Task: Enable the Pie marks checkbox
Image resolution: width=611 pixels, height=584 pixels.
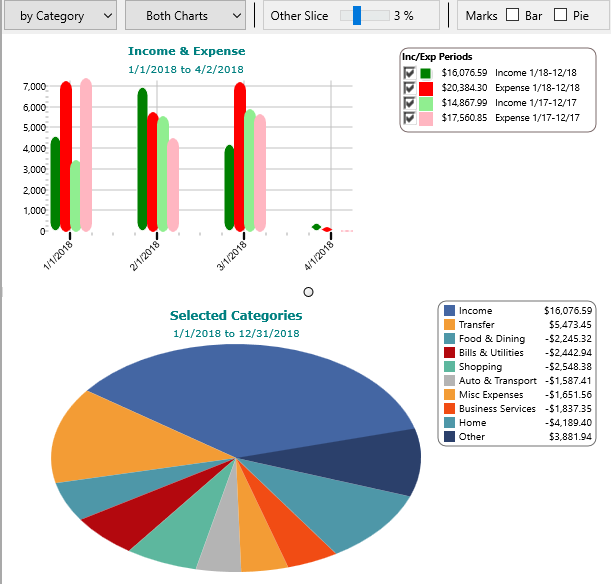Action: (x=560, y=15)
